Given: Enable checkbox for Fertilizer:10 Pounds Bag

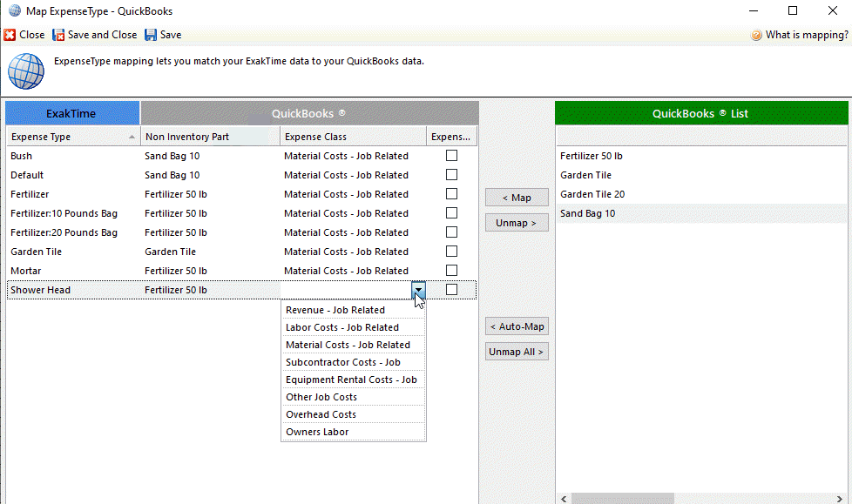Looking at the screenshot, I should pos(451,213).
